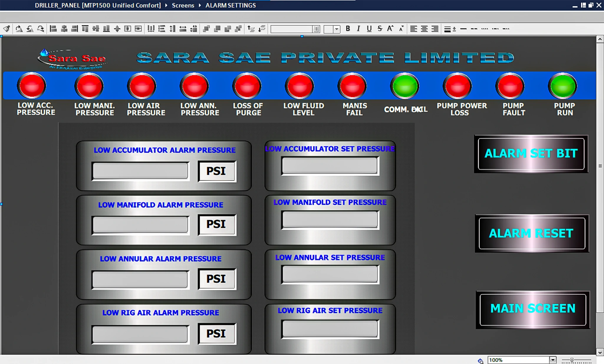Click the move layer up icon
Screen dimensions: 604x364
tap(251, 29)
